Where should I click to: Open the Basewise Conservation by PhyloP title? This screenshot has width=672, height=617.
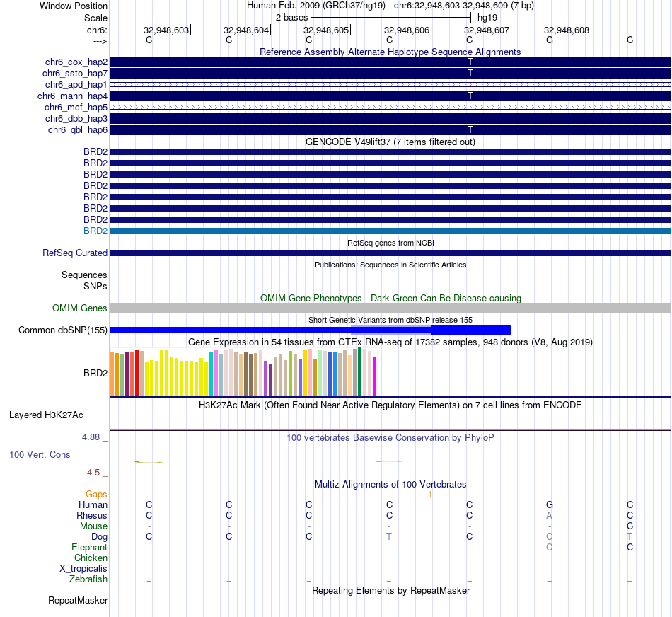coord(390,438)
